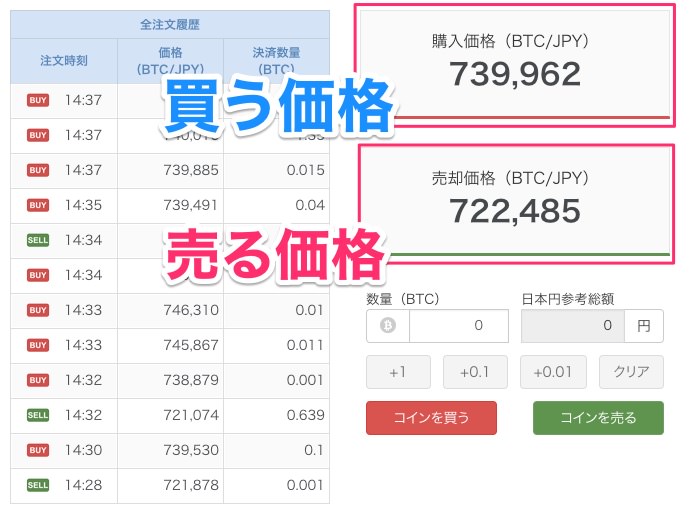Click the BUY badge at 14:30
The image size is (696, 517).
pyautogui.click(x=38, y=450)
